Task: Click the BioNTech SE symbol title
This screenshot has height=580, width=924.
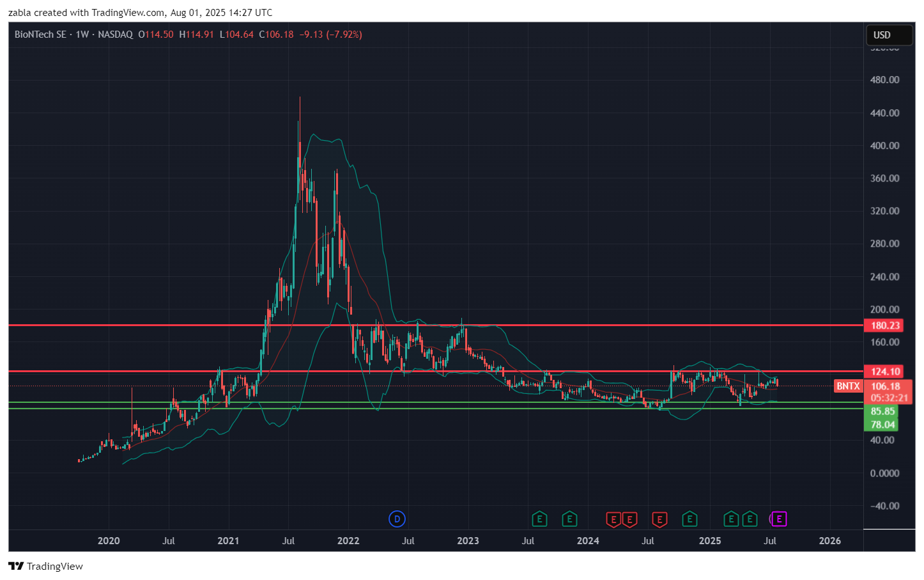Action: point(40,35)
